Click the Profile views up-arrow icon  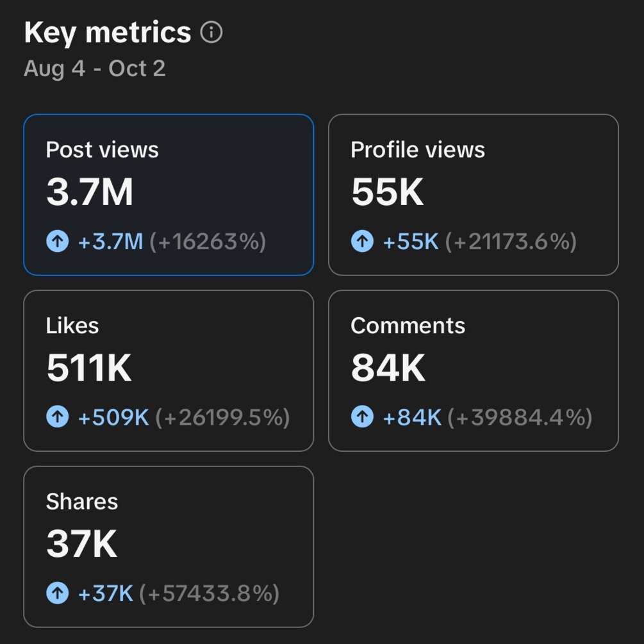point(362,242)
